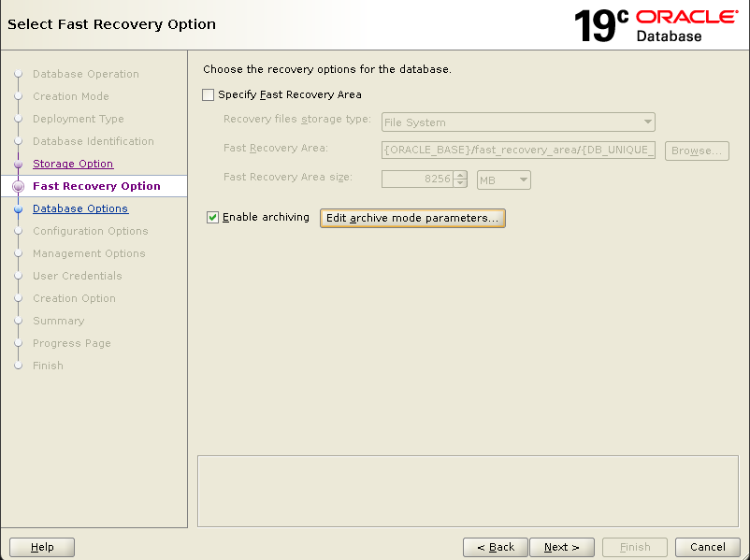Image resolution: width=750 pixels, height=560 pixels.
Task: Click the Creation Option step label
Action: click(74, 298)
